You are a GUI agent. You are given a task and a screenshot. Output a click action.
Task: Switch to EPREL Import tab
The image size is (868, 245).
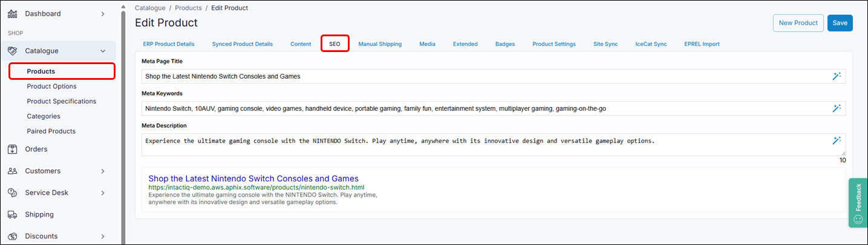[702, 44]
